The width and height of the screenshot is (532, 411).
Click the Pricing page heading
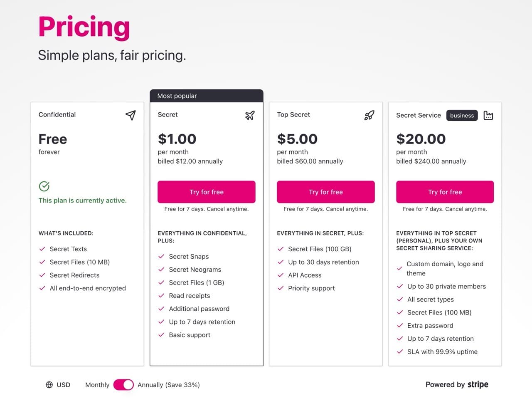click(84, 27)
